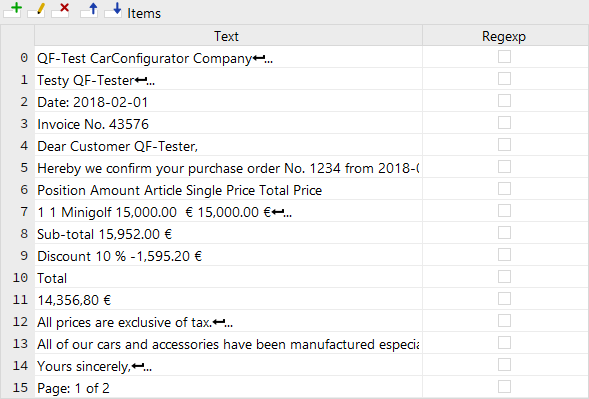The width and height of the screenshot is (589, 399).
Task: Select the 14,356,80 € cell
Action: 228,299
